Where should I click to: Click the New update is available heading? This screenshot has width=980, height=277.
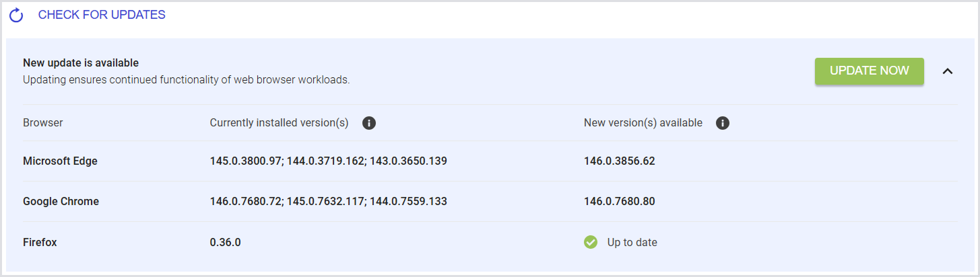tap(81, 63)
